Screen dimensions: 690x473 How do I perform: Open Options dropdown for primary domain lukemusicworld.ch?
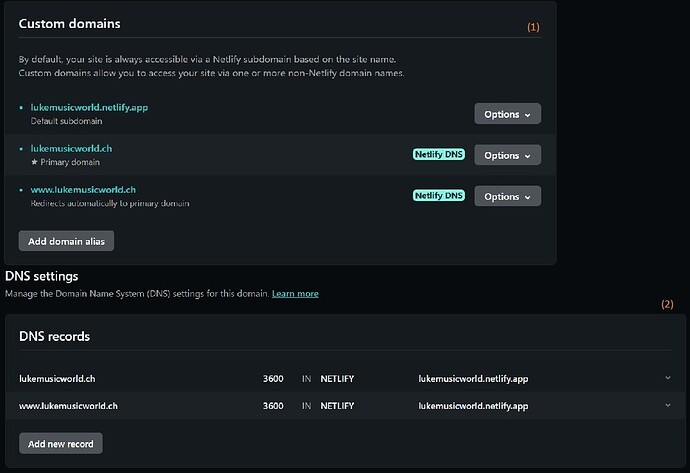pyautogui.click(x=507, y=155)
